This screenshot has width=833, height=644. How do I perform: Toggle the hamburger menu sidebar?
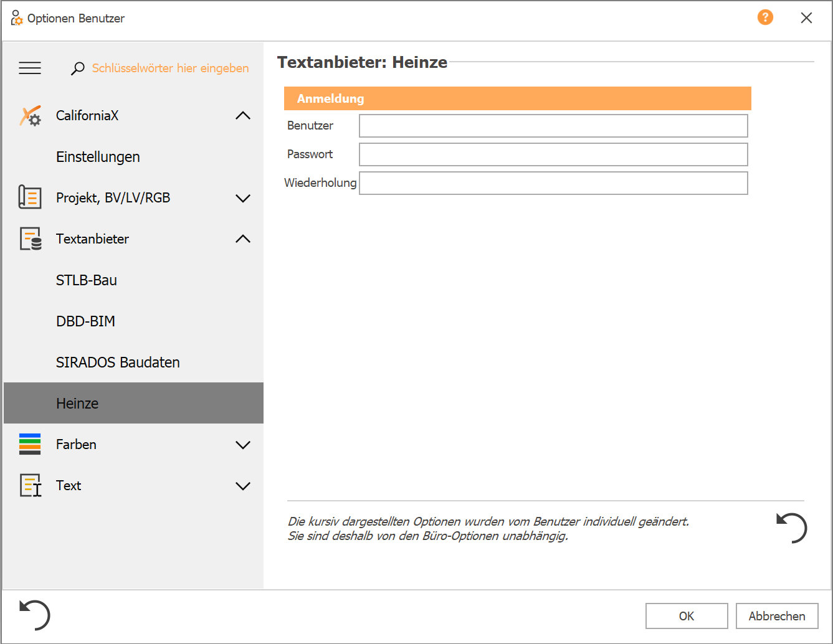(30, 68)
